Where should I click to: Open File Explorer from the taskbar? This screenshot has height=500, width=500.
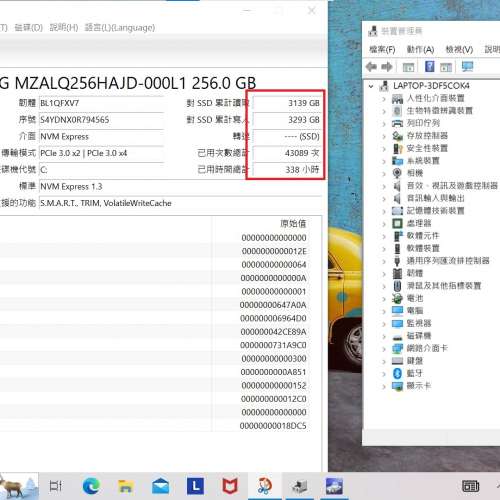point(126,486)
